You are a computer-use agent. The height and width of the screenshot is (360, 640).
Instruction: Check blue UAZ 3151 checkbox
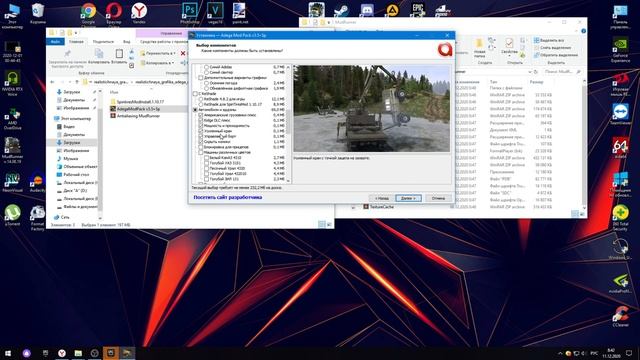pos(207,163)
